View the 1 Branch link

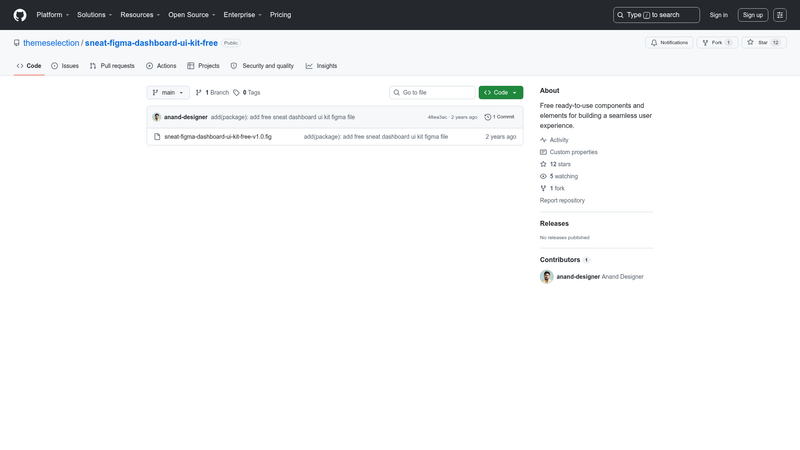tap(212, 92)
